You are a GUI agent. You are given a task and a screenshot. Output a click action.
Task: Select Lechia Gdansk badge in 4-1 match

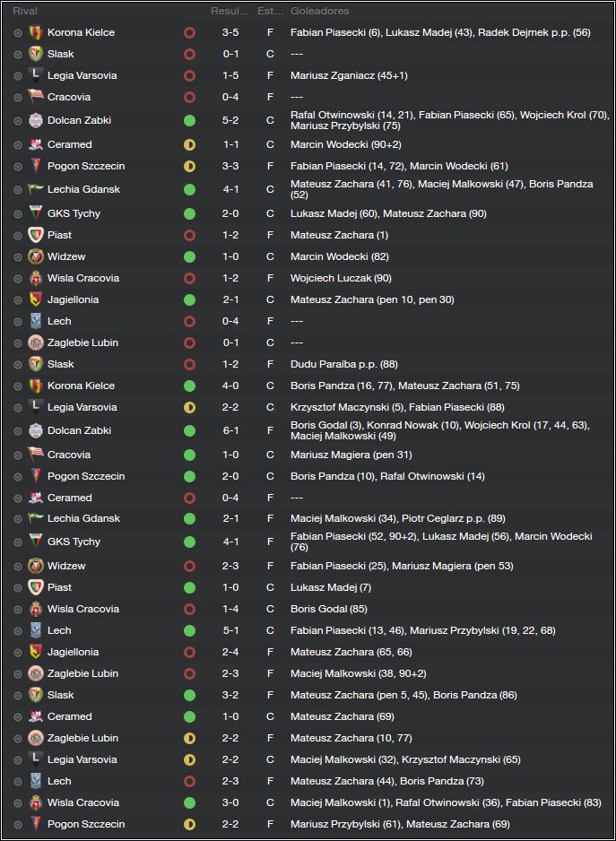[35, 189]
